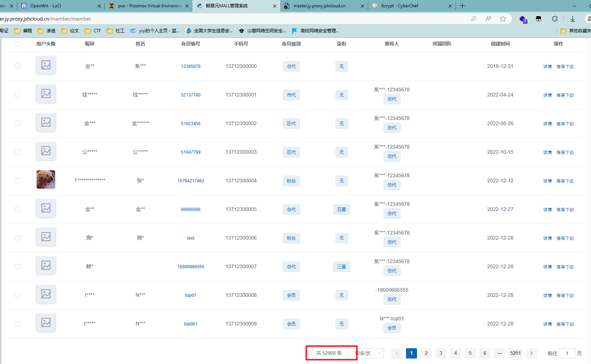
Task: Click 详情 for member 66666666
Action: click(x=547, y=210)
